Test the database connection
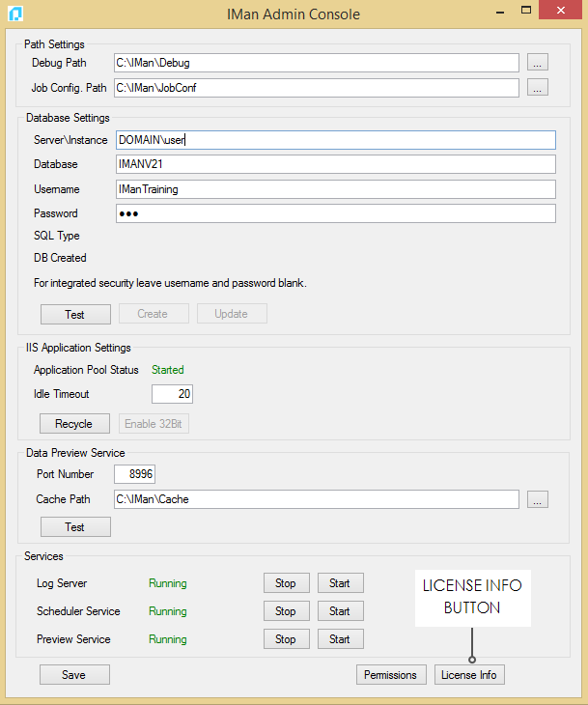Image resolution: width=588 pixels, height=705 pixels. click(x=74, y=314)
